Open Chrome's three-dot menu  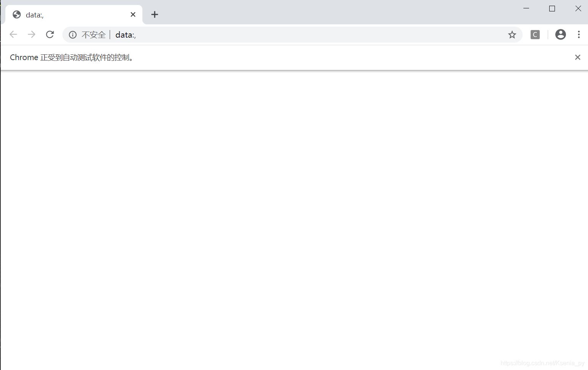579,34
